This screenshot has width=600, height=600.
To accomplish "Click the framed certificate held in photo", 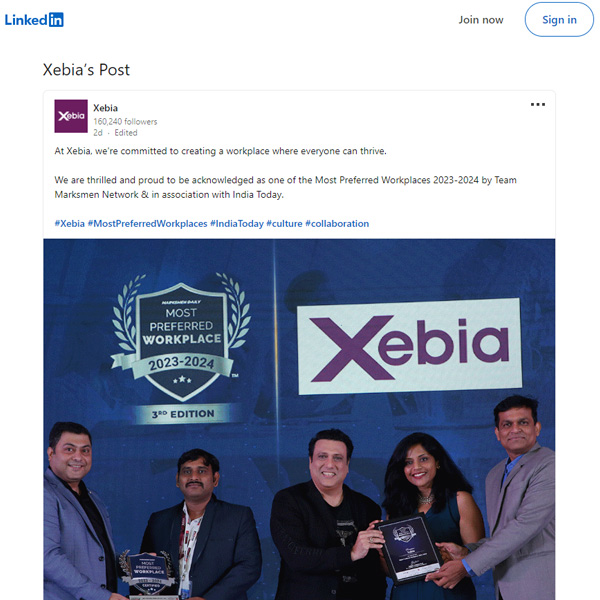I will (x=409, y=548).
